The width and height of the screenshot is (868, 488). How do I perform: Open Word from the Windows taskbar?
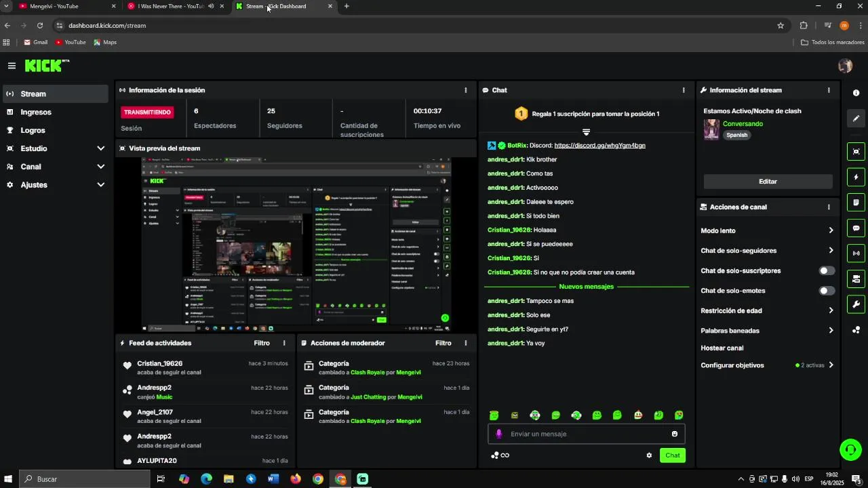click(x=273, y=479)
